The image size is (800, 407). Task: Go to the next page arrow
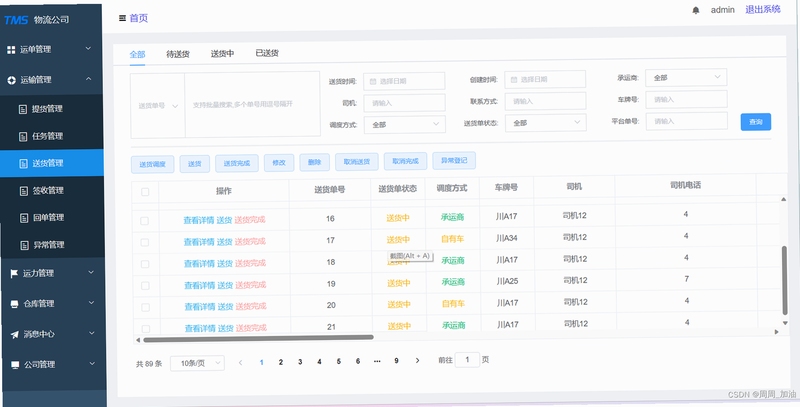click(417, 361)
